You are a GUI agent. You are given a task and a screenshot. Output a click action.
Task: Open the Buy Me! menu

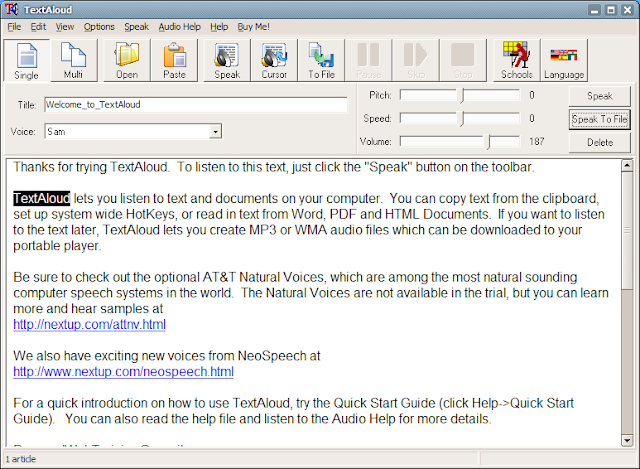[x=253, y=27]
